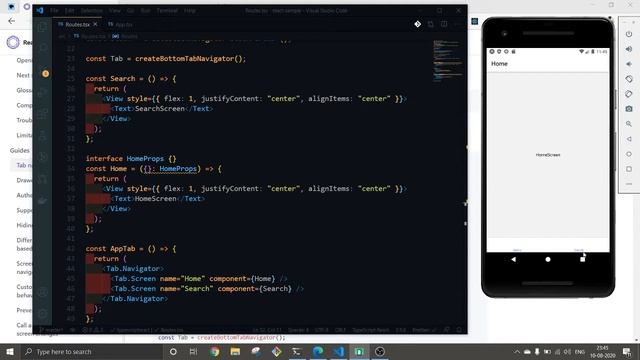This screenshot has height=360, width=640.
Task: Click the emulator volume down button
Action: point(629,64)
